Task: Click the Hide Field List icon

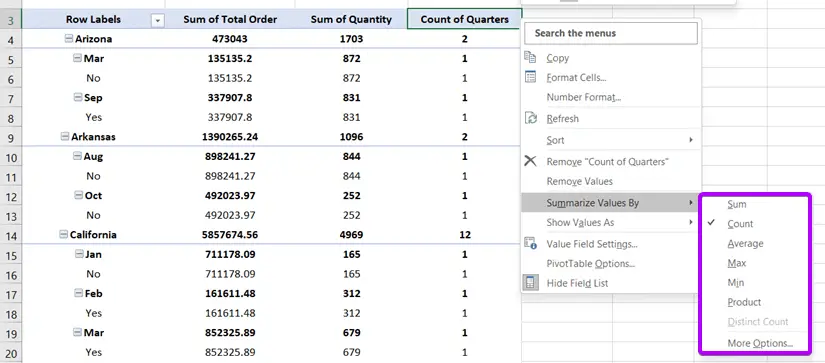Action: [530, 283]
